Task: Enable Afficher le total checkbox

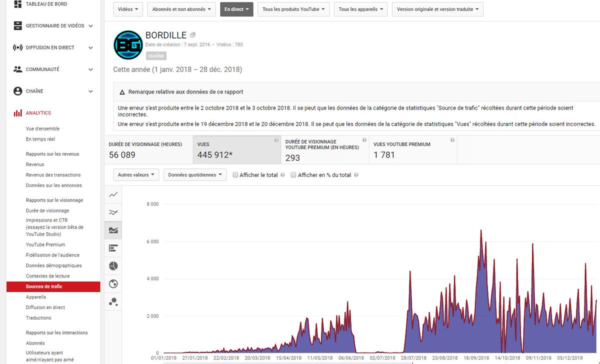Action: [x=235, y=175]
